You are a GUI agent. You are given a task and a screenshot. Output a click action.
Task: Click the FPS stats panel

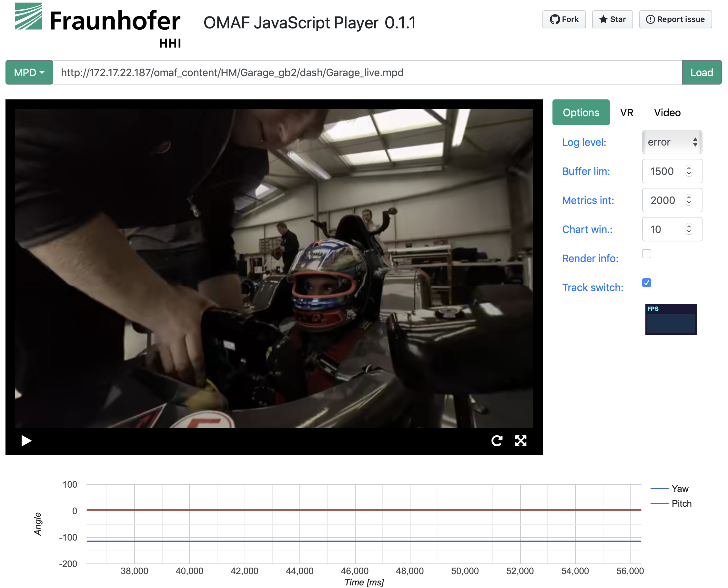coord(671,319)
